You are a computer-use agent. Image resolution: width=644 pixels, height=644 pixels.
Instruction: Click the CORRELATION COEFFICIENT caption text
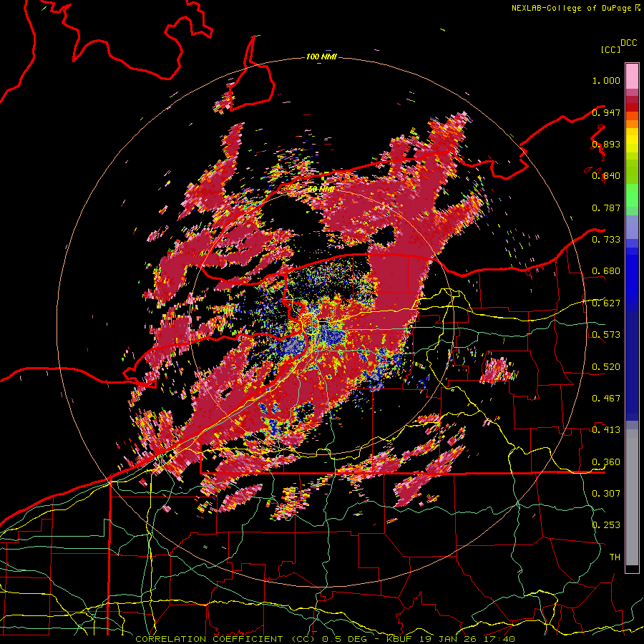(209, 639)
